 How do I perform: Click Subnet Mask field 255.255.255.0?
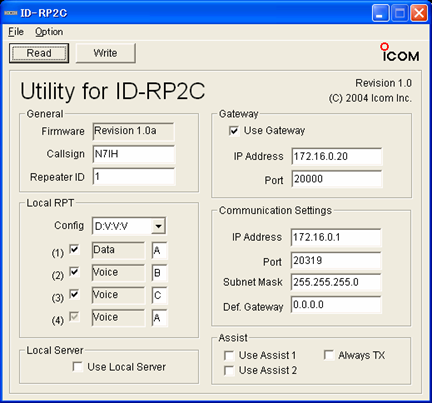pos(336,282)
